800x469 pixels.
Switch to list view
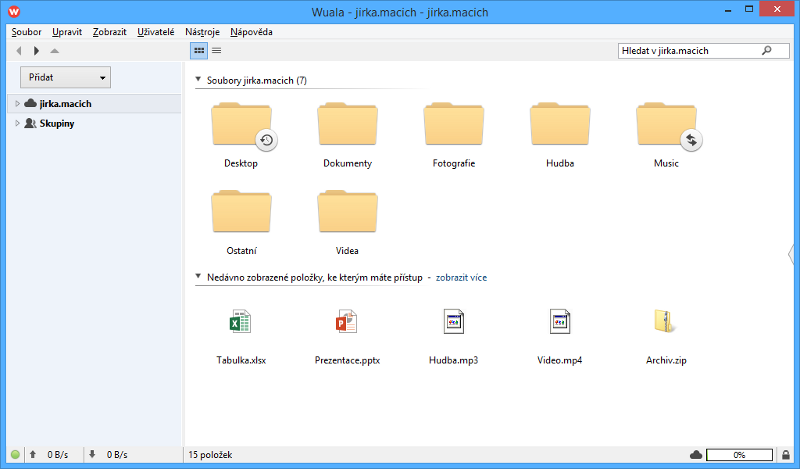tap(216, 50)
